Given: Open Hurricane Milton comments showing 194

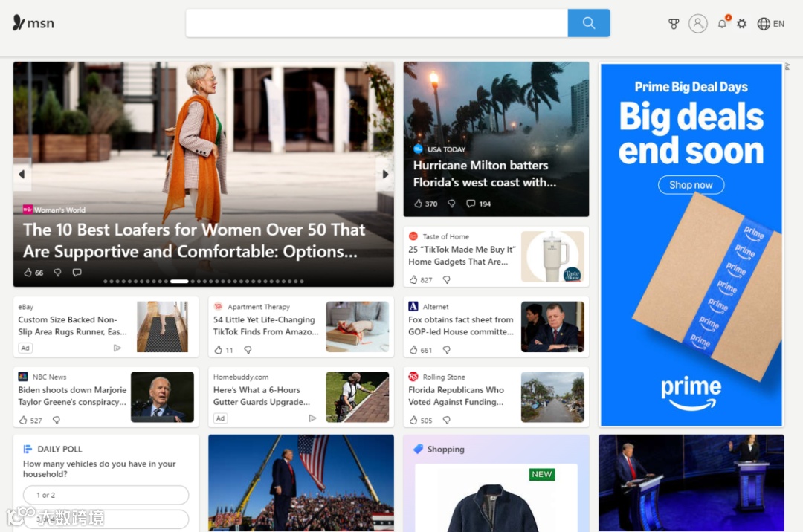Looking at the screenshot, I should point(478,204).
